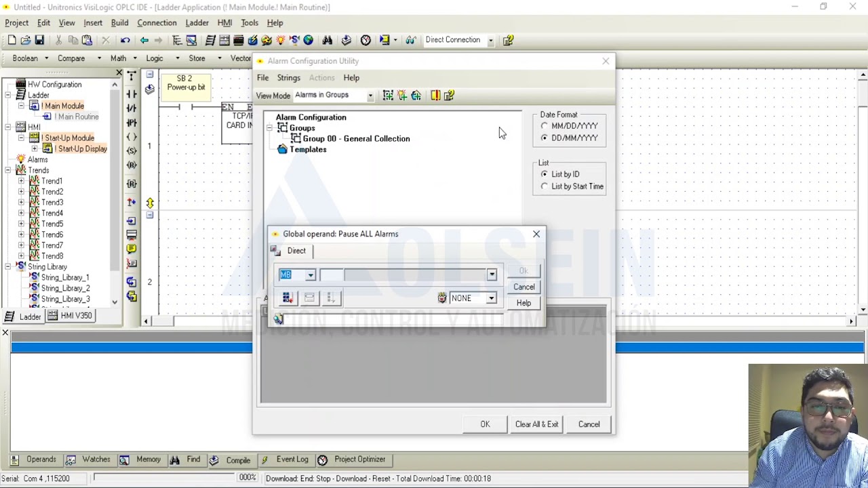Click the trends icon beside Trends node
The height and width of the screenshot is (488, 868).
(x=21, y=170)
